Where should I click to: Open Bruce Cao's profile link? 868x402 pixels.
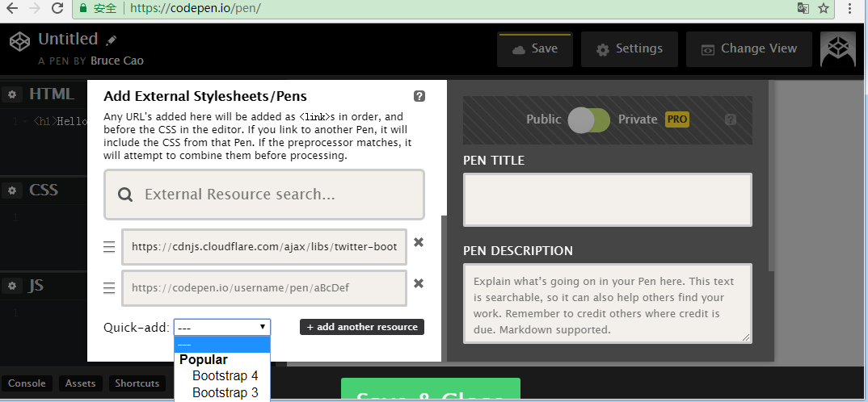coord(117,61)
